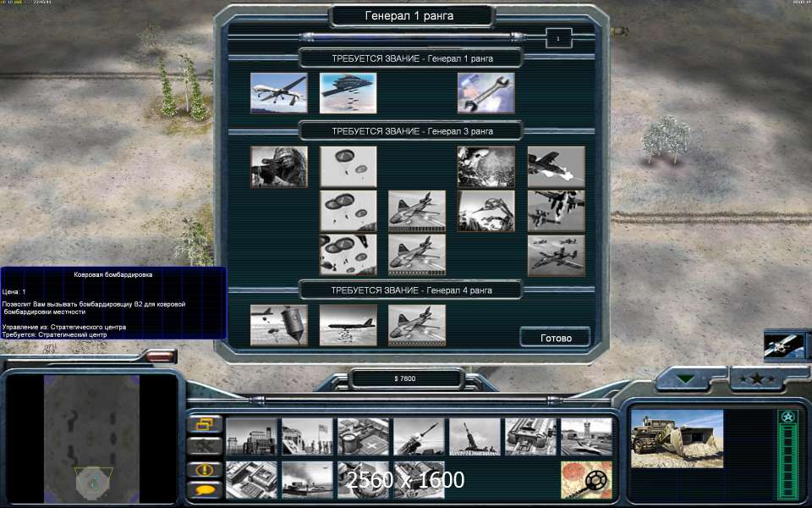Choose the paradrop icon with many parachutes
The height and width of the screenshot is (508, 812).
pos(348,255)
